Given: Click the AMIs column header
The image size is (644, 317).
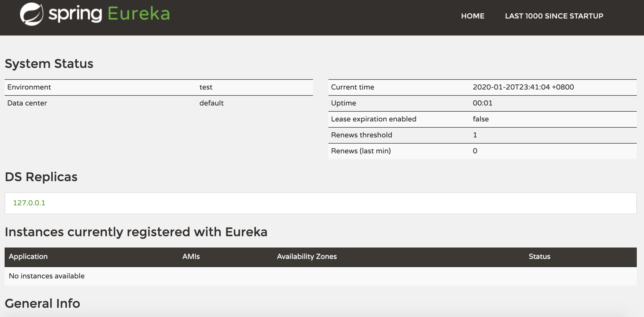Looking at the screenshot, I should [x=191, y=257].
